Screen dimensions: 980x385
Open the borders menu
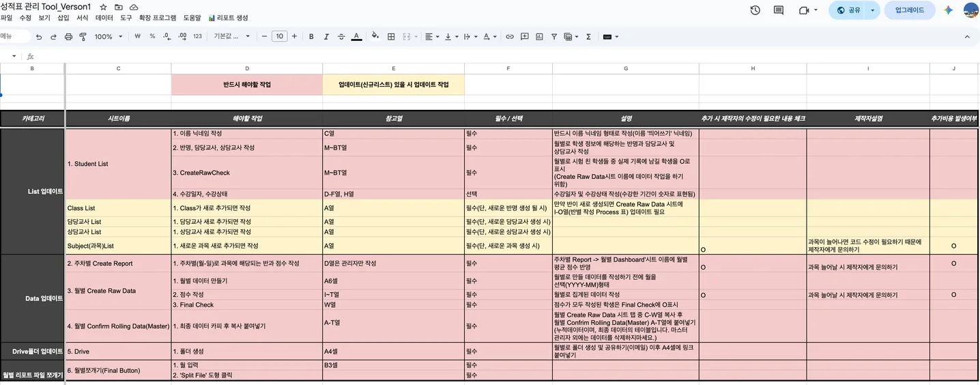(391, 37)
